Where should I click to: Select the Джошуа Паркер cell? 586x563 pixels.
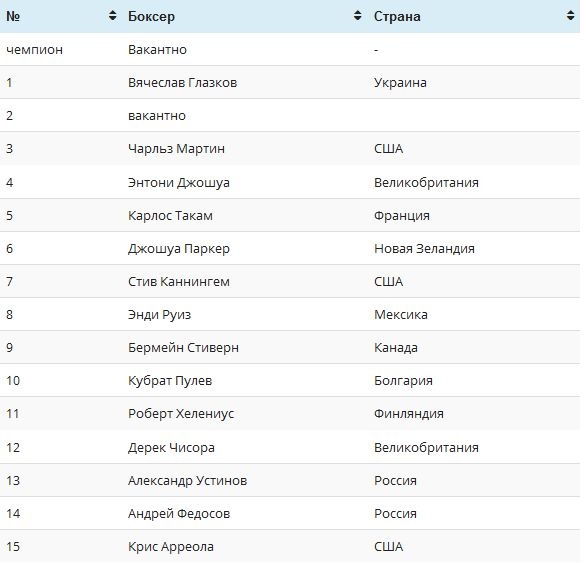[x=179, y=249]
